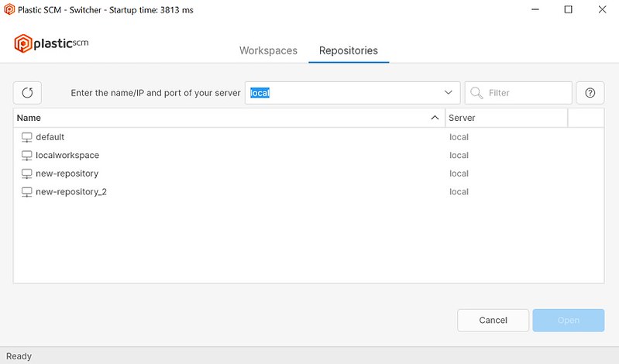Viewport: 619px width, 364px height.
Task: Click the local server cell for new-repository
Action: (459, 173)
